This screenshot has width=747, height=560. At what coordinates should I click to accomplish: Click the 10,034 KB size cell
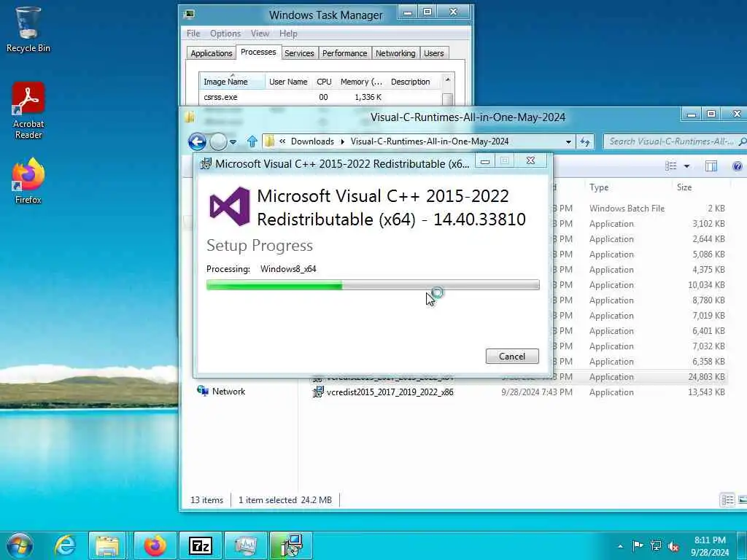tap(706, 285)
